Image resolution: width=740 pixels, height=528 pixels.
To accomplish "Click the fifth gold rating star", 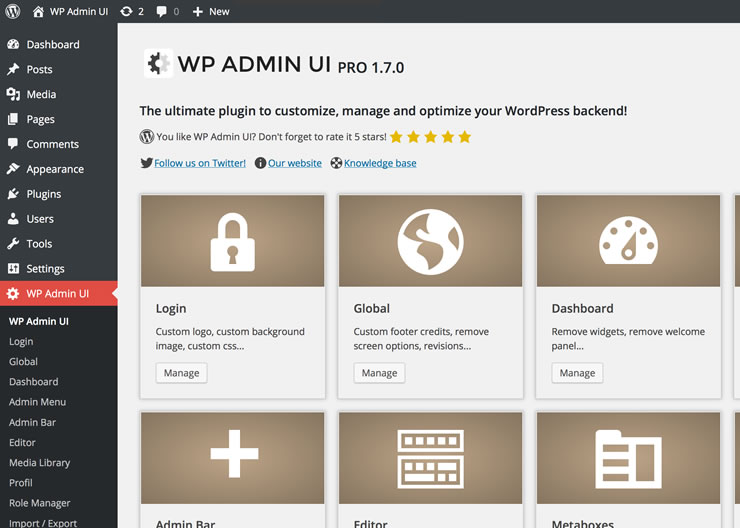I will (x=465, y=137).
